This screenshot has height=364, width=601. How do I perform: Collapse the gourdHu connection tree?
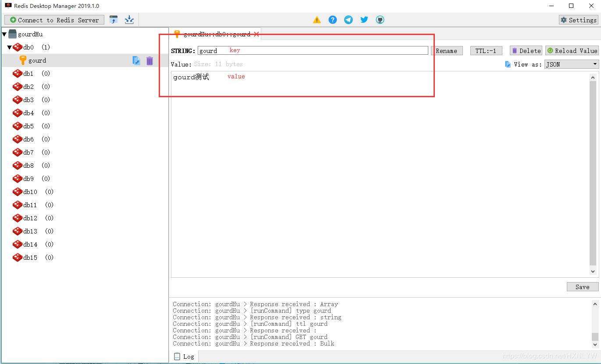tap(4, 34)
